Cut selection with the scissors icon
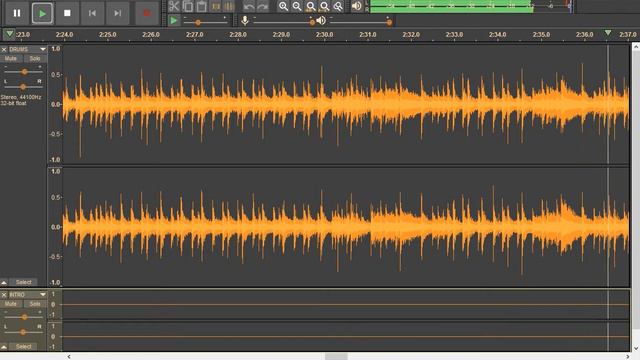Image resolution: width=640 pixels, height=360 pixels. (174, 6)
